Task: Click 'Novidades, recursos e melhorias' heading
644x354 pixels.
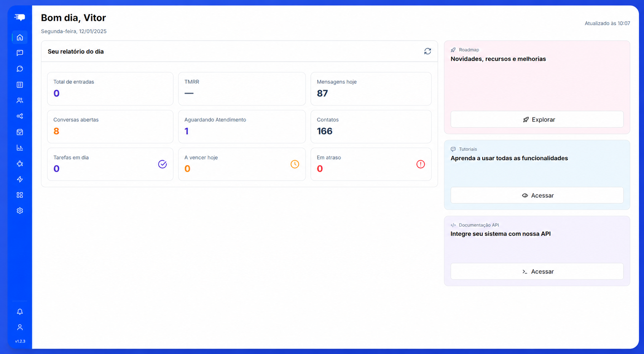Action: click(x=498, y=59)
